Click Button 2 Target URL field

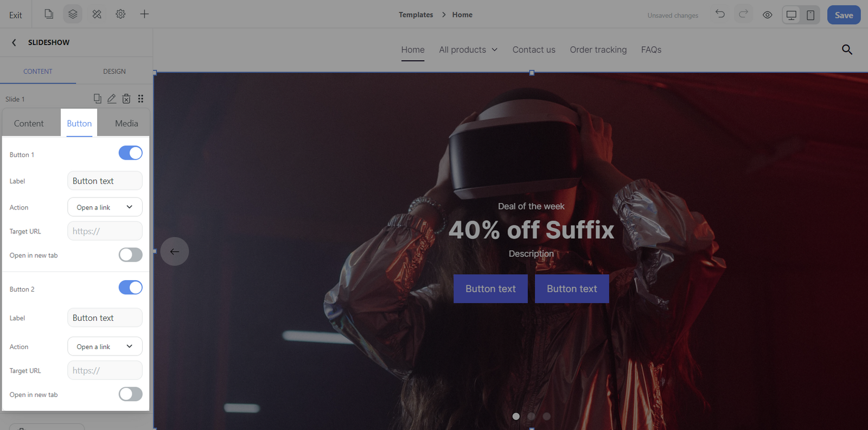(105, 370)
